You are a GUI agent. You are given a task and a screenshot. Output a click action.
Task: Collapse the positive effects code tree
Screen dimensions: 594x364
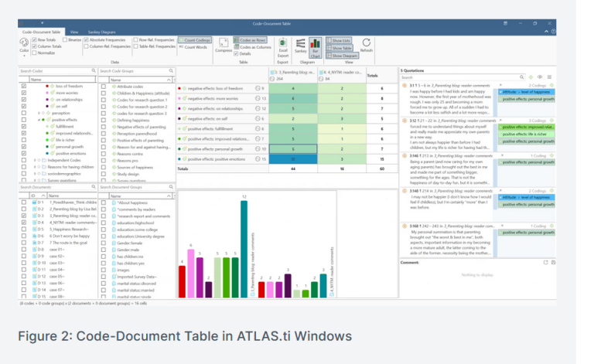tap(40, 121)
